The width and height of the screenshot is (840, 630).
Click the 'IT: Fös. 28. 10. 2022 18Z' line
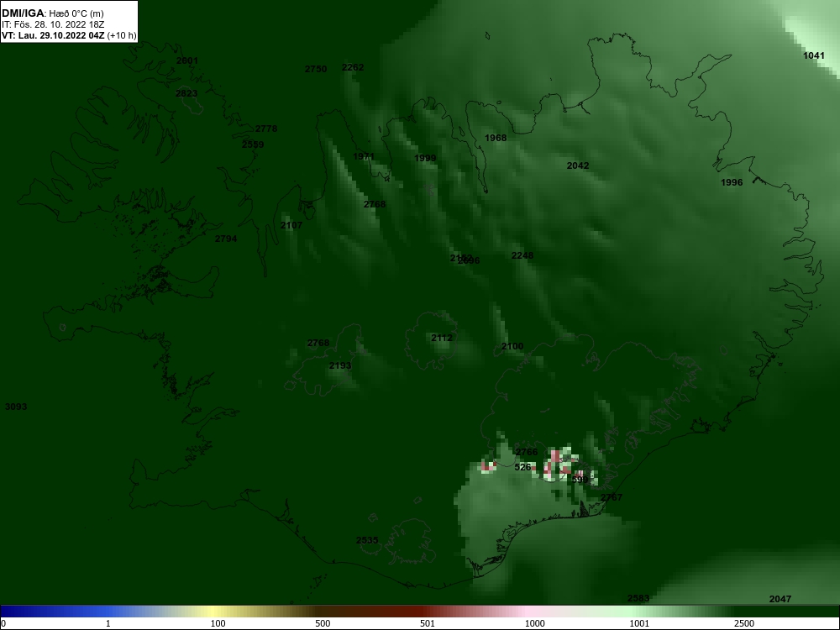click(x=52, y=24)
